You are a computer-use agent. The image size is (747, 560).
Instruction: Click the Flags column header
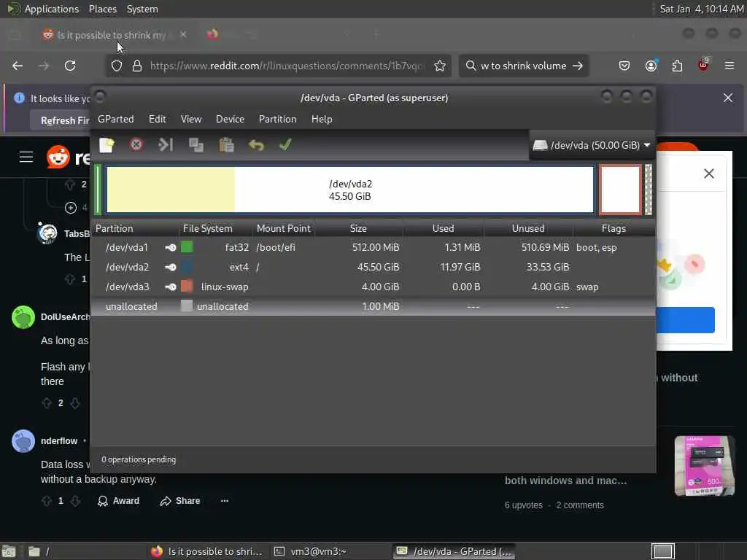(614, 228)
